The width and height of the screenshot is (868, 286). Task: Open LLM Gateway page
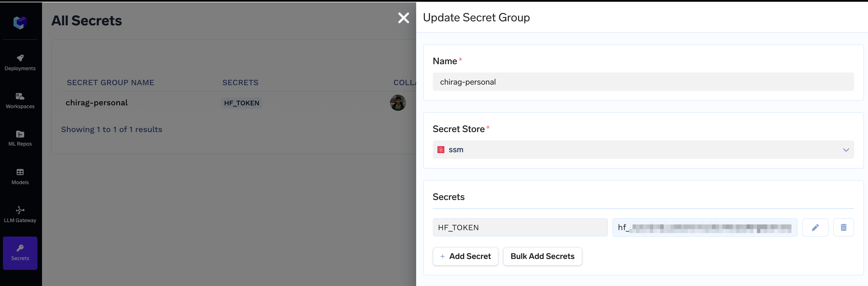[20, 215]
